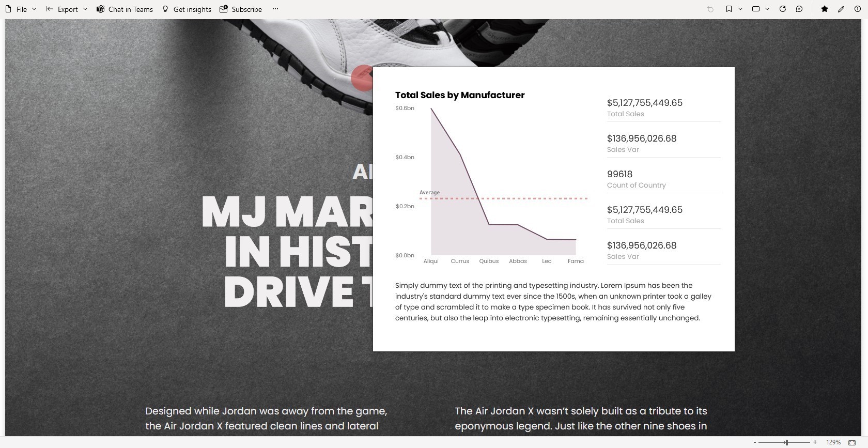Image resolution: width=868 pixels, height=448 pixels.
Task: Open the more options ellipsis menu
Action: coord(275,9)
